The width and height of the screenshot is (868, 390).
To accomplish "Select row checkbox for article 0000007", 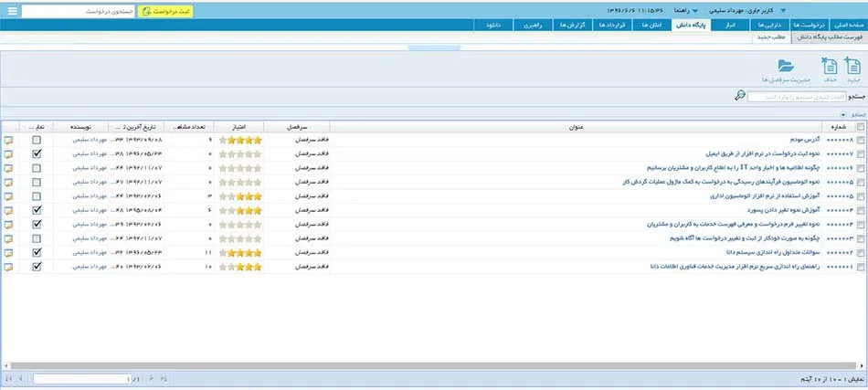I will coord(861,154).
